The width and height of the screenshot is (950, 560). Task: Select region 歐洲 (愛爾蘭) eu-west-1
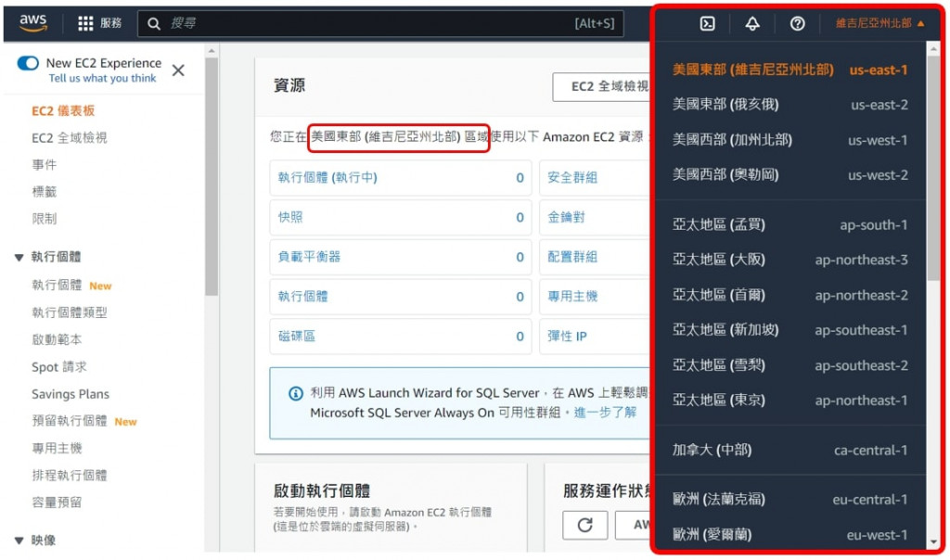click(790, 535)
